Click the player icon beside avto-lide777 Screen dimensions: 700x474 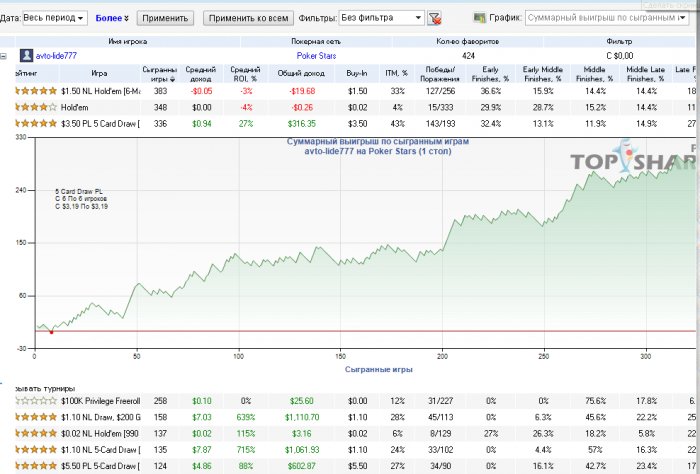(x=27, y=57)
